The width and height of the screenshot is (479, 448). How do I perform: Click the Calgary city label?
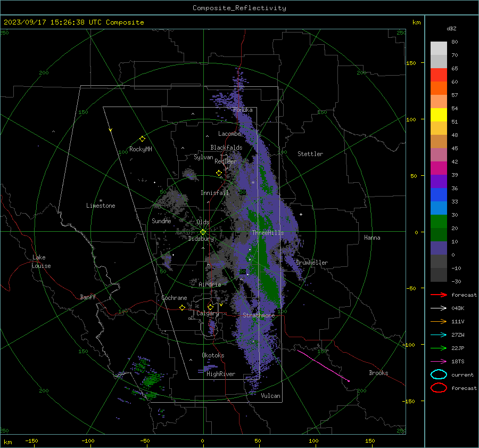[x=208, y=313]
